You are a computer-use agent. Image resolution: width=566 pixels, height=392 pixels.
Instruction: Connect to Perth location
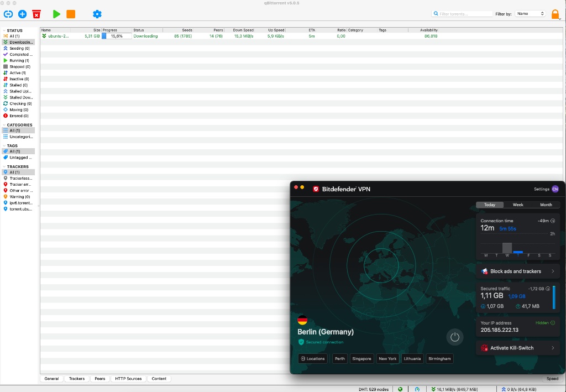click(340, 359)
